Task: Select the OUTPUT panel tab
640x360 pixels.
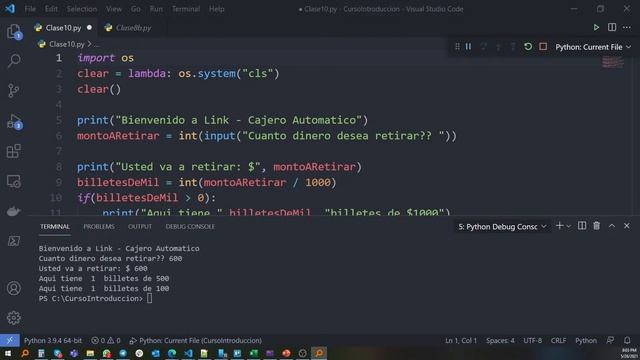Action: pos(140,227)
